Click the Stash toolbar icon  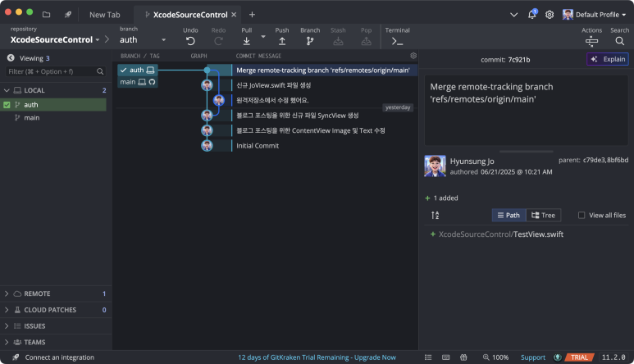pos(338,41)
